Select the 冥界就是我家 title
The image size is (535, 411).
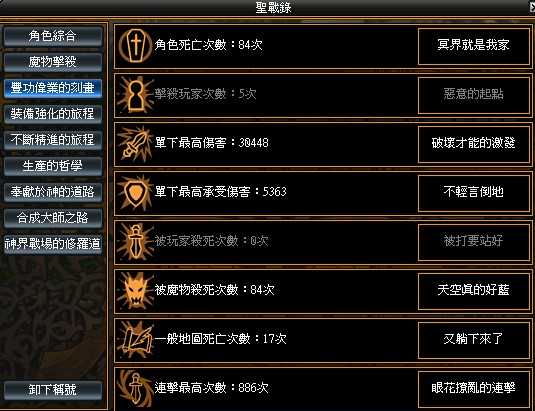pyautogui.click(x=474, y=46)
